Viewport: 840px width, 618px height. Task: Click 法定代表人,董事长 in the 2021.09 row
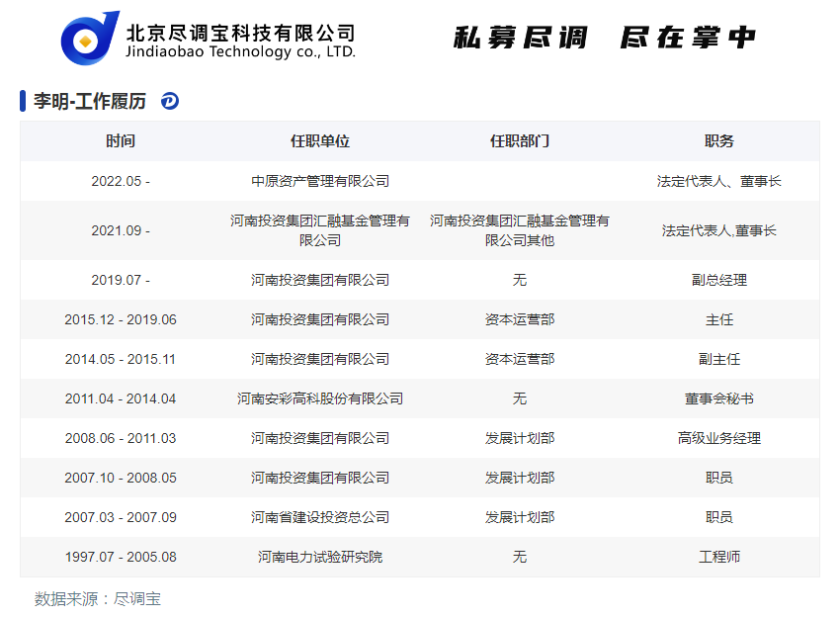(718, 230)
